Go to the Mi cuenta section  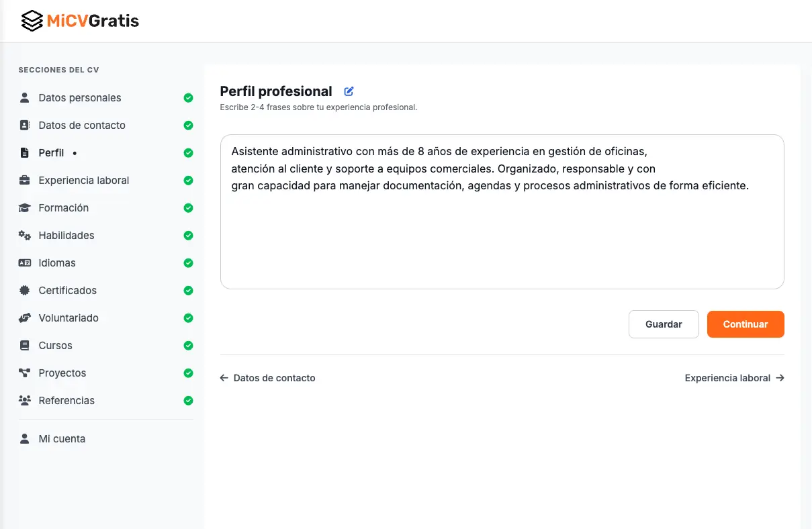pos(62,438)
